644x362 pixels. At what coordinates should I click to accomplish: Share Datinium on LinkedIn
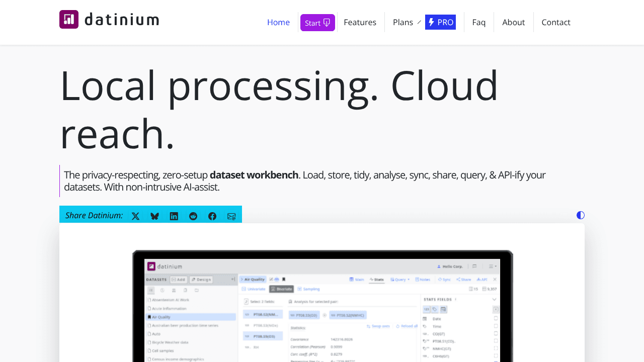[174, 216]
